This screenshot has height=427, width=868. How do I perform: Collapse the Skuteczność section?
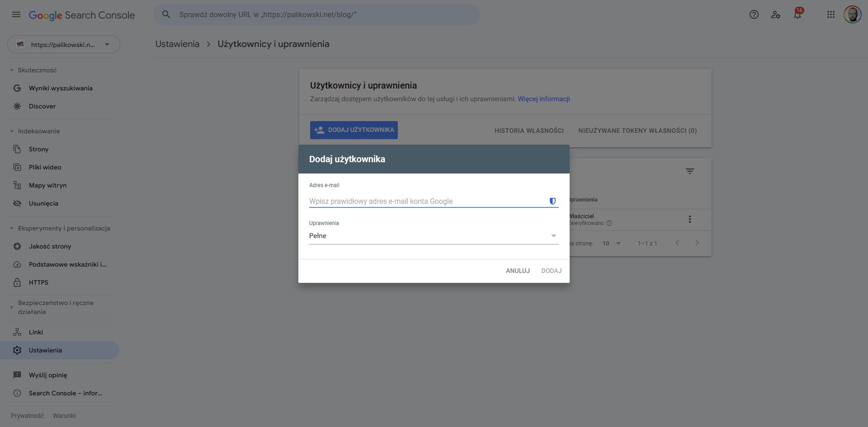[12, 70]
